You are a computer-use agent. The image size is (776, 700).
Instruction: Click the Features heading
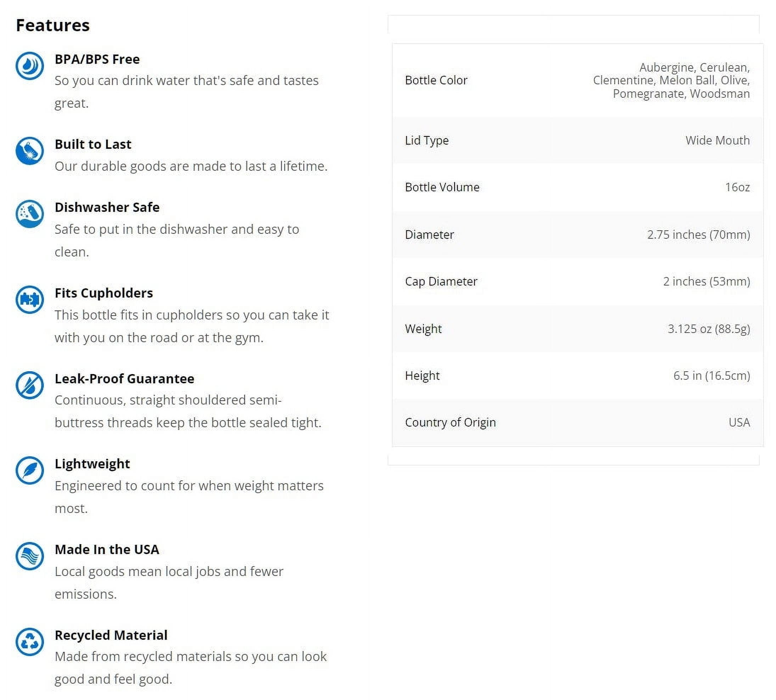(x=53, y=26)
